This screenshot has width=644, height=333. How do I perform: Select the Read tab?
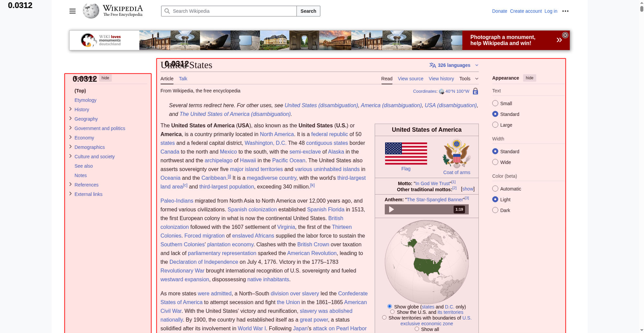click(x=387, y=79)
